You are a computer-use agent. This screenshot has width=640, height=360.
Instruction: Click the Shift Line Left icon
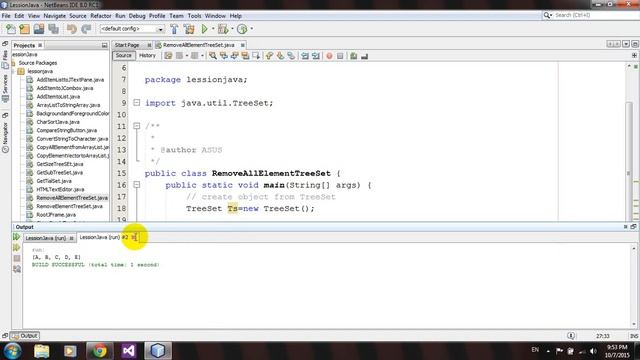click(305, 56)
